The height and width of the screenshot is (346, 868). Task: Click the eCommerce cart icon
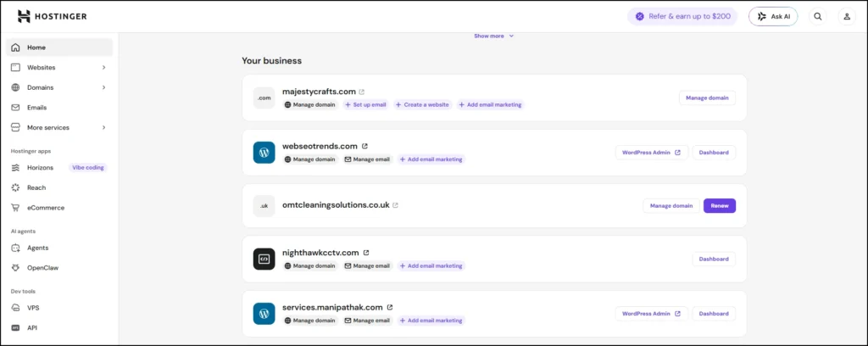15,208
